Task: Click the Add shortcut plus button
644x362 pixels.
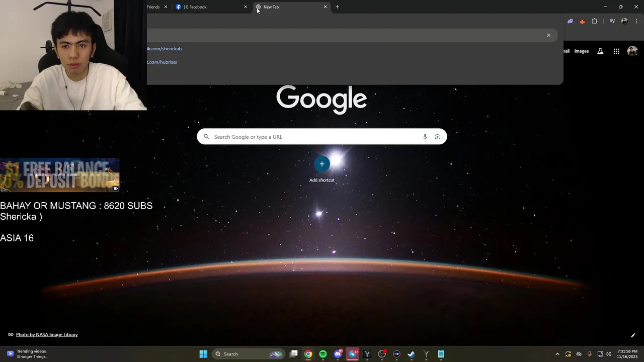Action: (322, 164)
